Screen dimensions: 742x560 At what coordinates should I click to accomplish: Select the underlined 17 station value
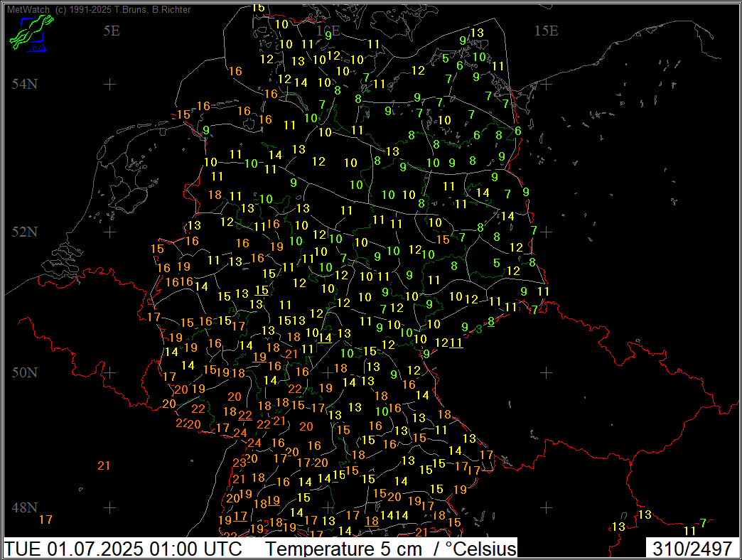click(x=240, y=517)
